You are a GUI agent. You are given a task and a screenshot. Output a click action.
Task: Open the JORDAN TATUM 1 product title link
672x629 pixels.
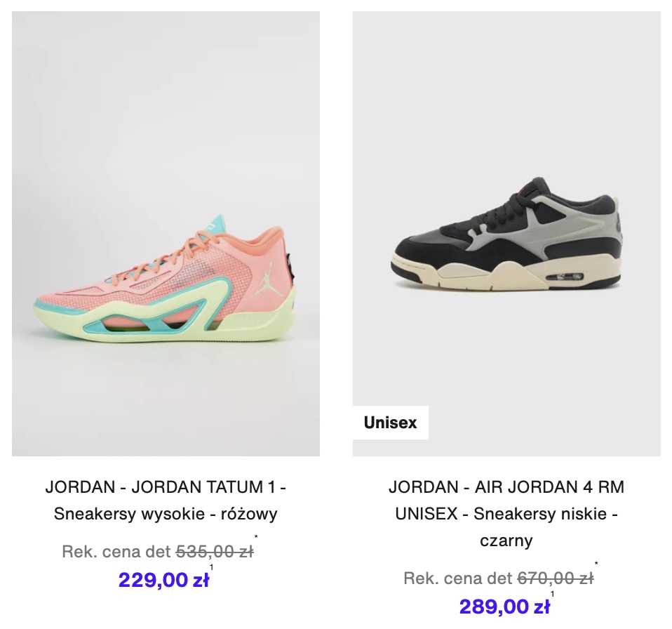(166, 500)
